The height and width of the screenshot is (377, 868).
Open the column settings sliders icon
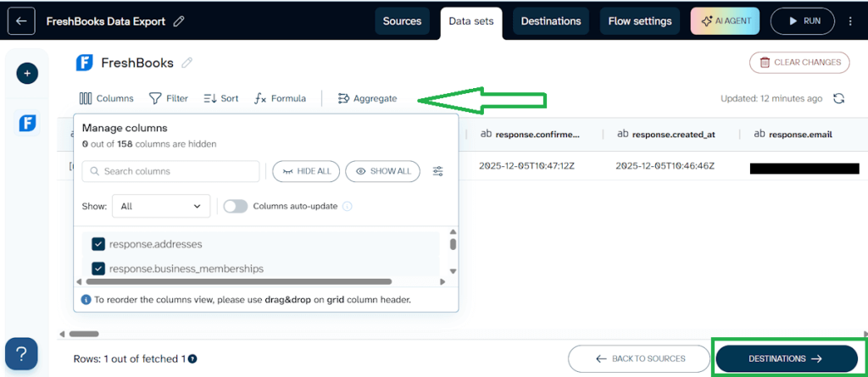pos(438,171)
